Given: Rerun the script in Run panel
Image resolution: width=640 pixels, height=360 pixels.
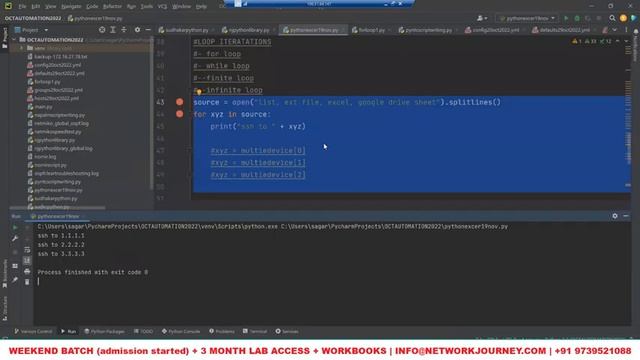Looking at the screenshot, I should tap(15, 227).
